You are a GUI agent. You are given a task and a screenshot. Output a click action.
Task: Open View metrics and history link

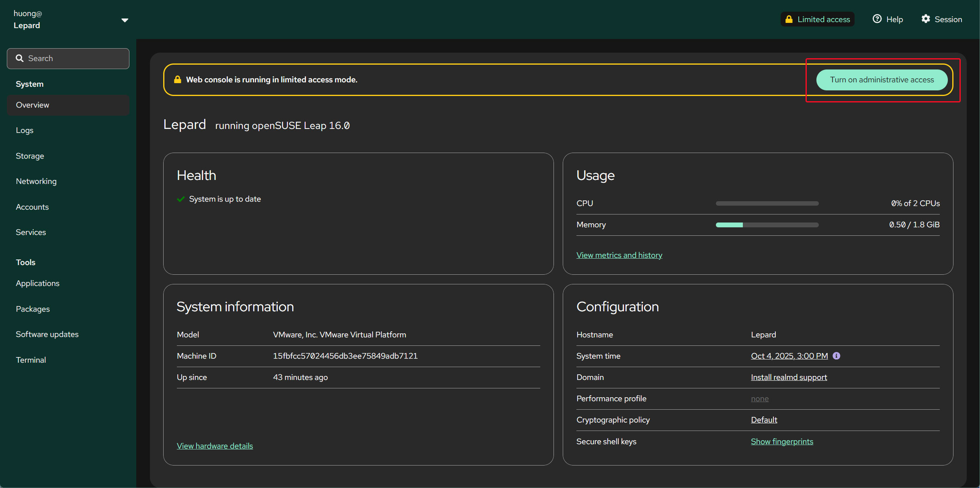click(x=619, y=255)
